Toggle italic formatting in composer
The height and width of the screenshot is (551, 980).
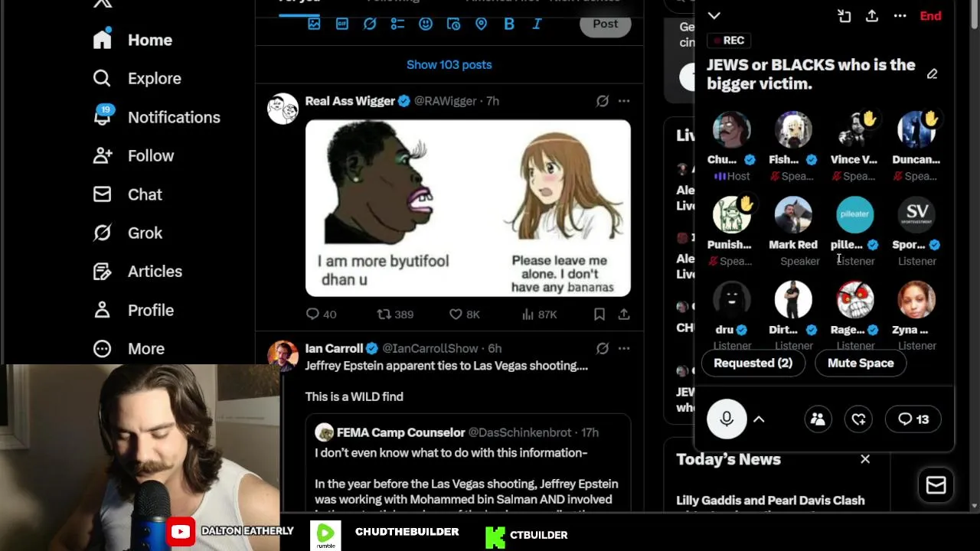(x=537, y=24)
